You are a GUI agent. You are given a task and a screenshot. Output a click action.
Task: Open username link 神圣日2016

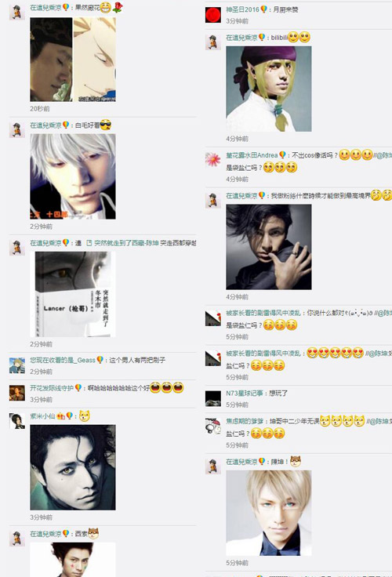[x=242, y=9]
